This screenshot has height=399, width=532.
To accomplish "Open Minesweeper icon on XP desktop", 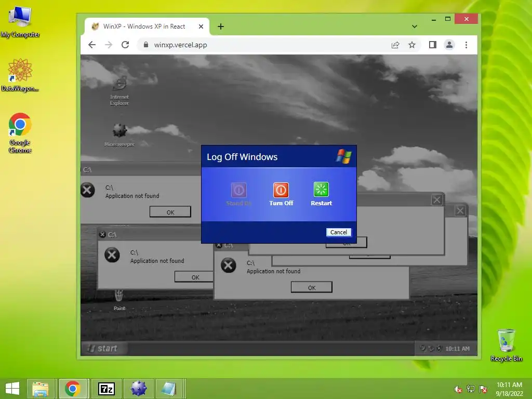I will (119, 135).
